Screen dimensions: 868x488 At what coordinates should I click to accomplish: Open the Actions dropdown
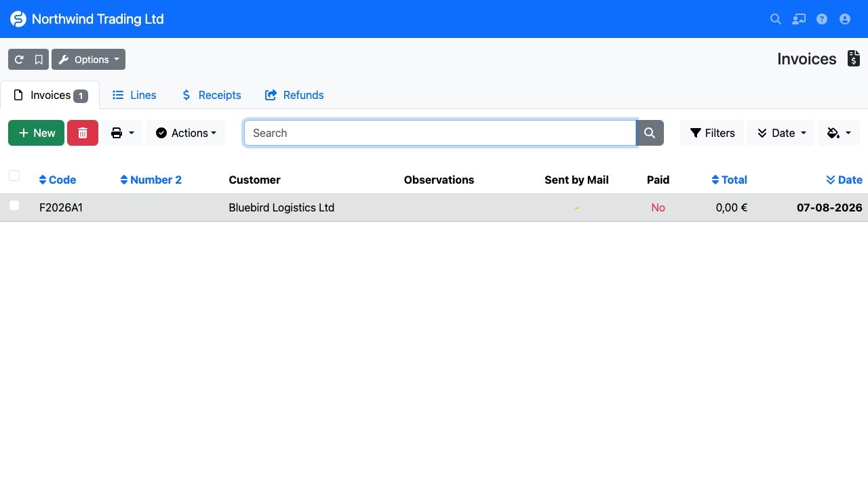tap(186, 133)
